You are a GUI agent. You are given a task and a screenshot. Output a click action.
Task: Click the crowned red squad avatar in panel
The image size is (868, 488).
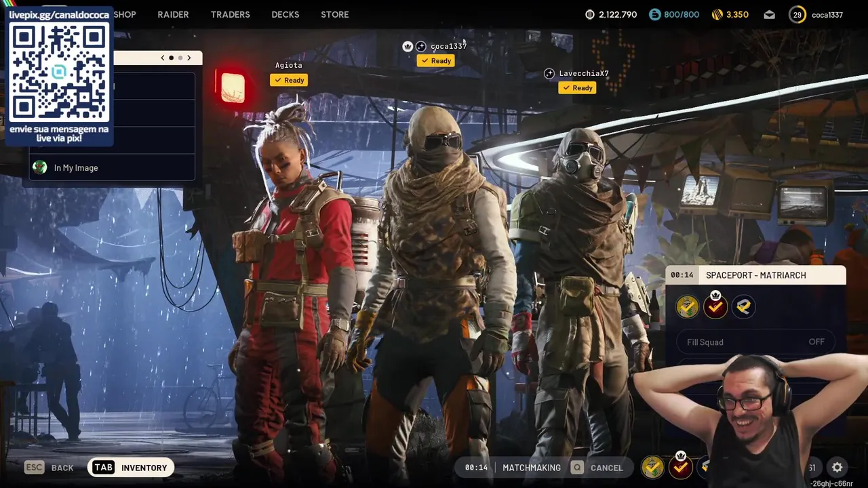(715, 306)
